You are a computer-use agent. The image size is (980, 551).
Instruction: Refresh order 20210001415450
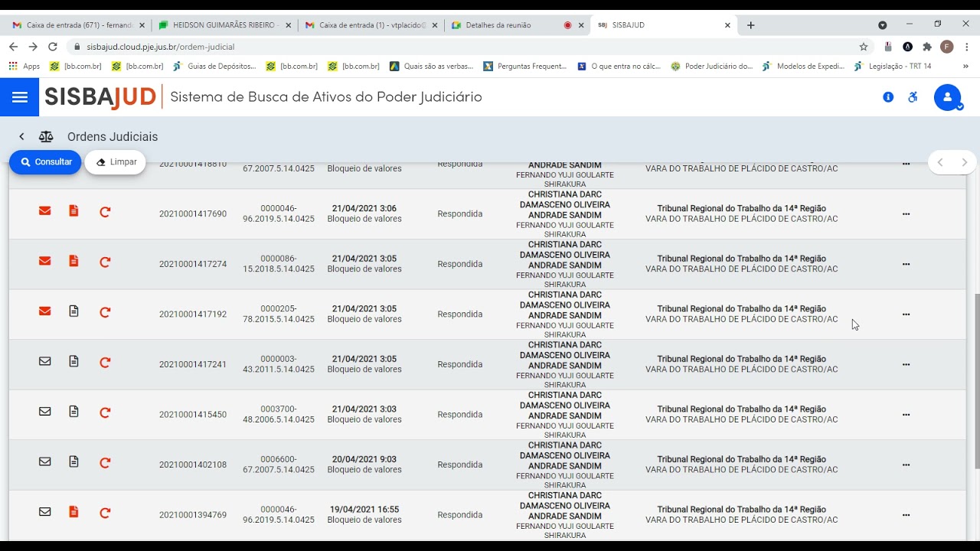click(105, 412)
